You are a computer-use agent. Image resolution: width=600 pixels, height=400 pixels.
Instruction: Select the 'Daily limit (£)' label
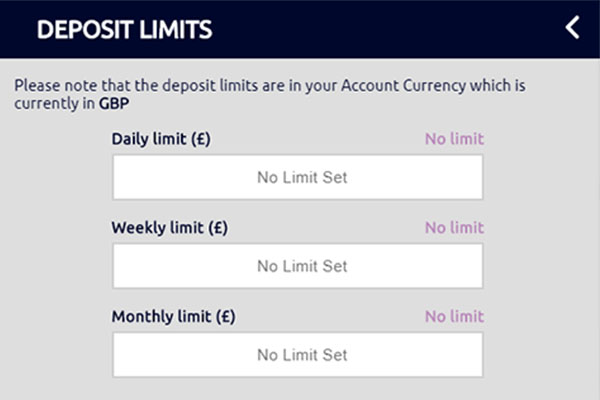click(161, 139)
